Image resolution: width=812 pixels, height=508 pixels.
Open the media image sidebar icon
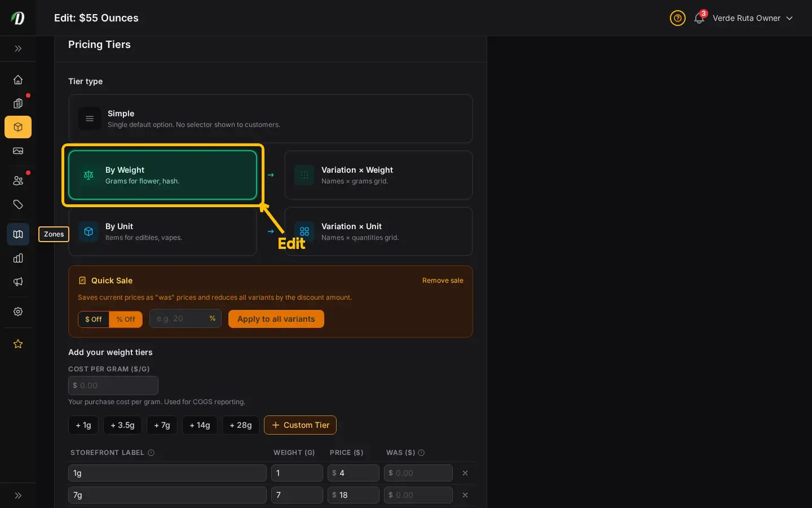tap(18, 151)
